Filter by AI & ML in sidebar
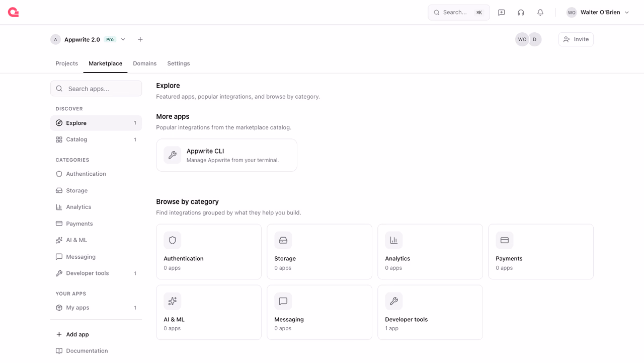Screen dimensions: 644x363 (96, 240)
